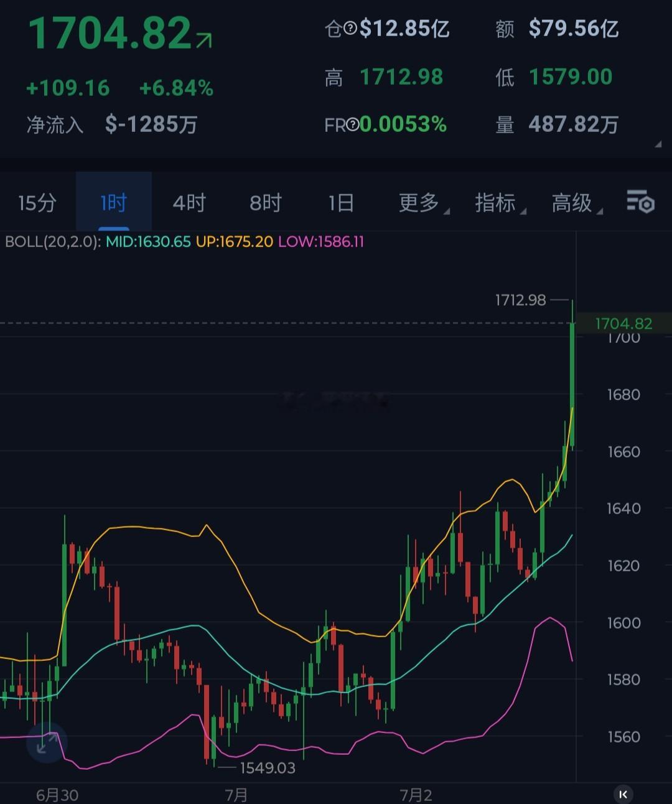Viewport: 672px width, 804px height.
Task: Tap the turnover $79.56亿 value
Action: [x=574, y=29]
